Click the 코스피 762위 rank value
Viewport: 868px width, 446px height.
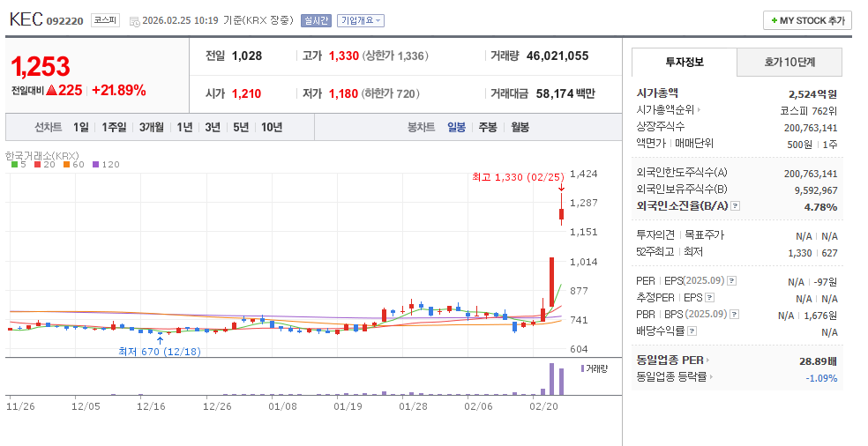[809, 111]
